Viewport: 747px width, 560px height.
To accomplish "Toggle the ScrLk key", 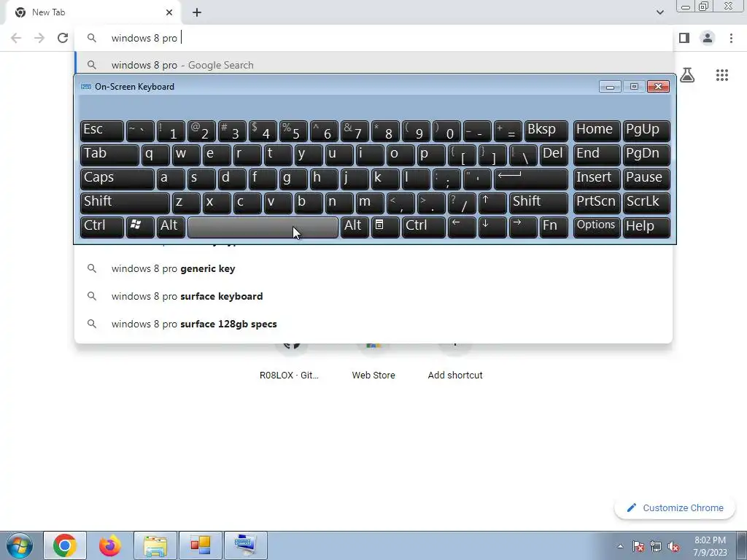I will (x=646, y=203).
